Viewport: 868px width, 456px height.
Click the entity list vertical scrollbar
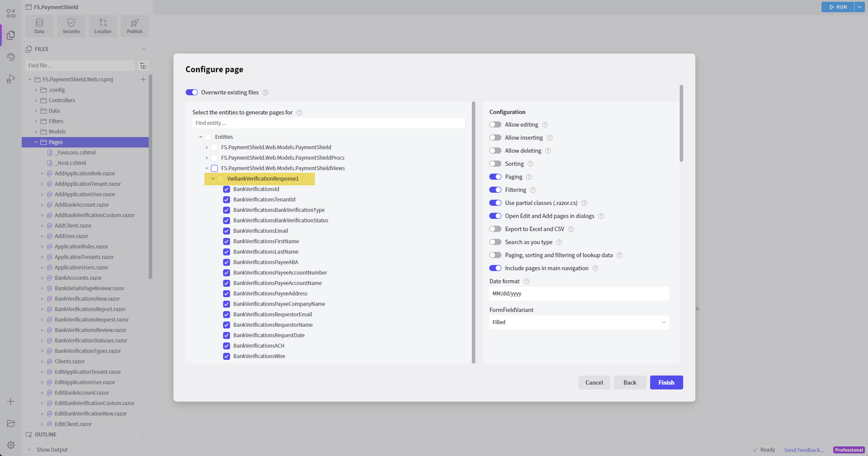tap(474, 232)
